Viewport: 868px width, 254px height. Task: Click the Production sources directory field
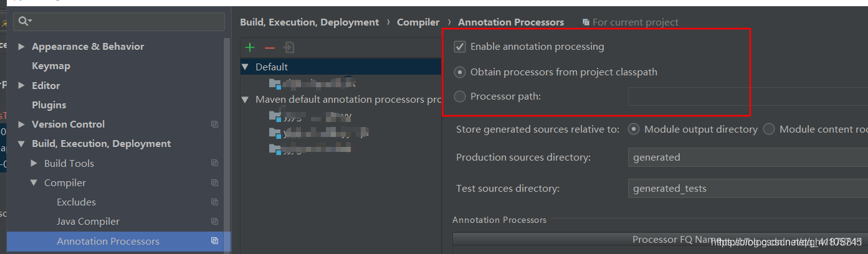coord(748,158)
